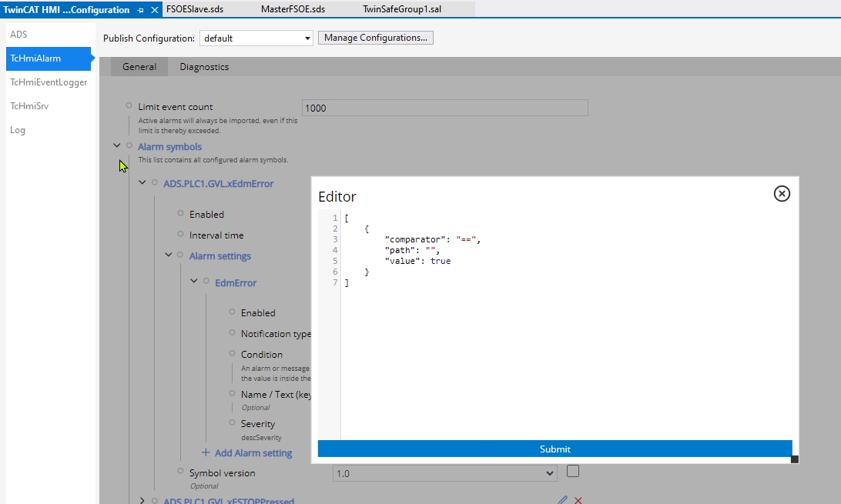This screenshot has height=504, width=841.
Task: Click the Condition setting label
Action: pyautogui.click(x=261, y=355)
